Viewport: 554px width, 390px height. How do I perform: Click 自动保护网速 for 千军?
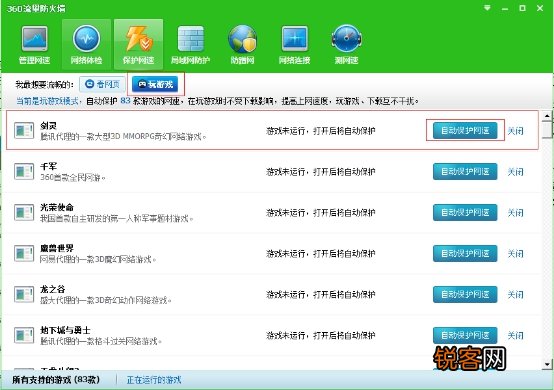click(465, 171)
